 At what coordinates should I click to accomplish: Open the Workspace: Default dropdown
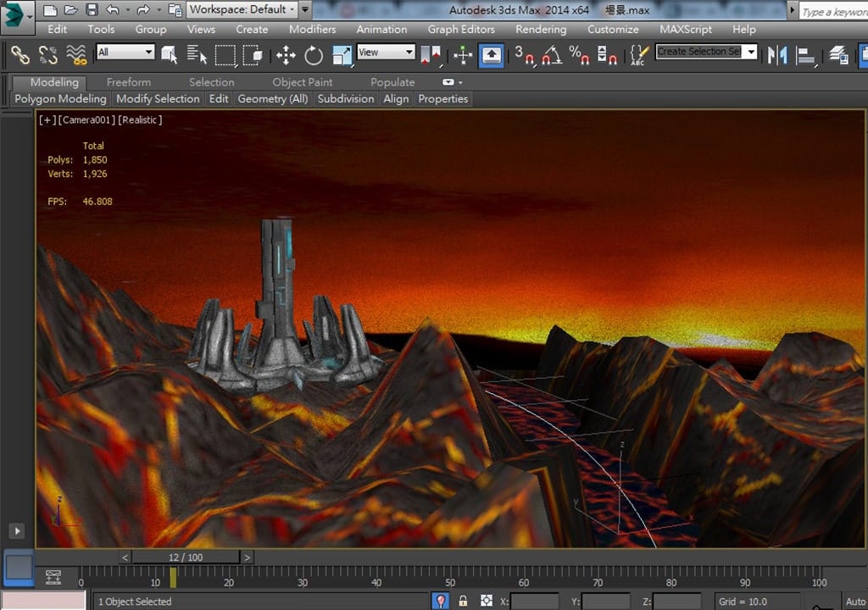(x=242, y=9)
